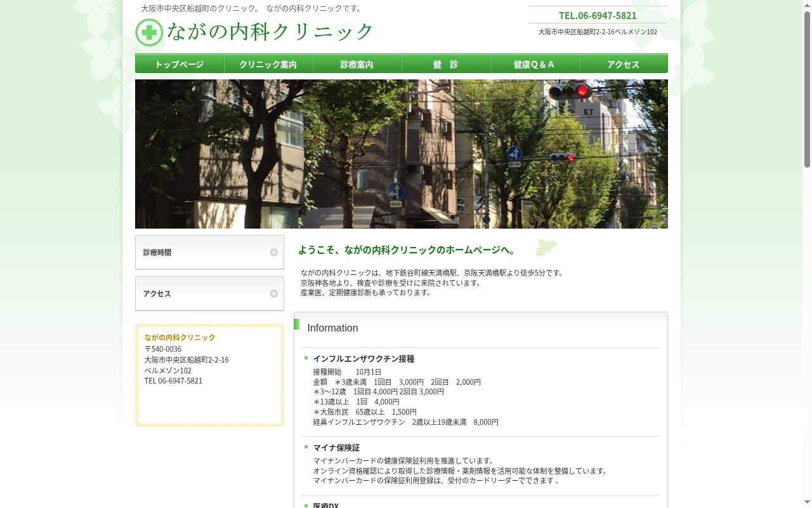Image resolution: width=812 pixels, height=508 pixels.
Task: Click the arrow icon on the sidebar アクセス button
Action: [274, 293]
